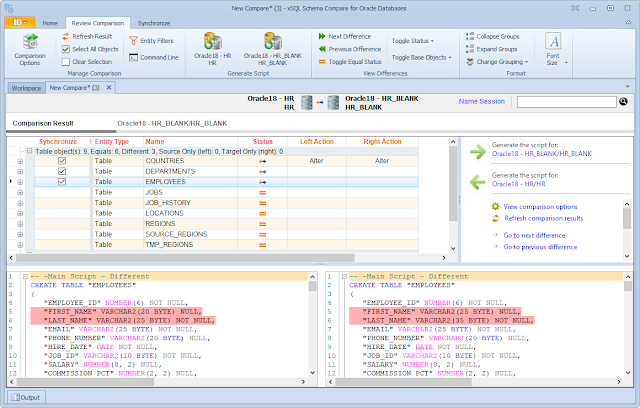The width and height of the screenshot is (640, 408).
Task: Enable the Clear Selection checkbox
Action: click(65, 61)
